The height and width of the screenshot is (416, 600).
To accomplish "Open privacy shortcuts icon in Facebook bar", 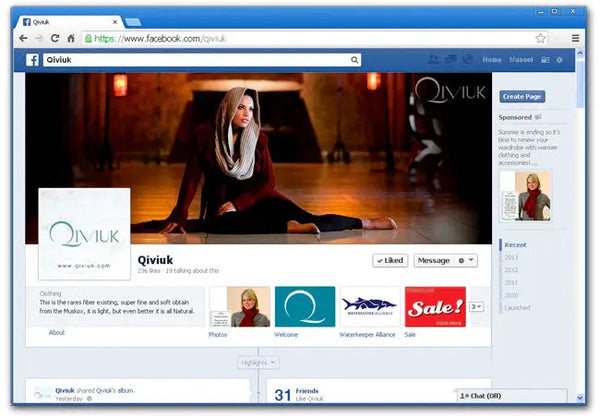I will 545,60.
